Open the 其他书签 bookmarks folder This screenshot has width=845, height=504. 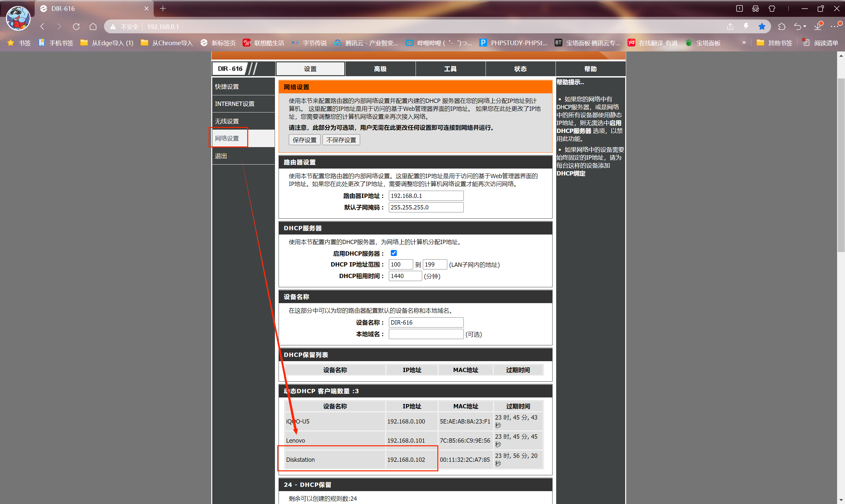(x=774, y=43)
